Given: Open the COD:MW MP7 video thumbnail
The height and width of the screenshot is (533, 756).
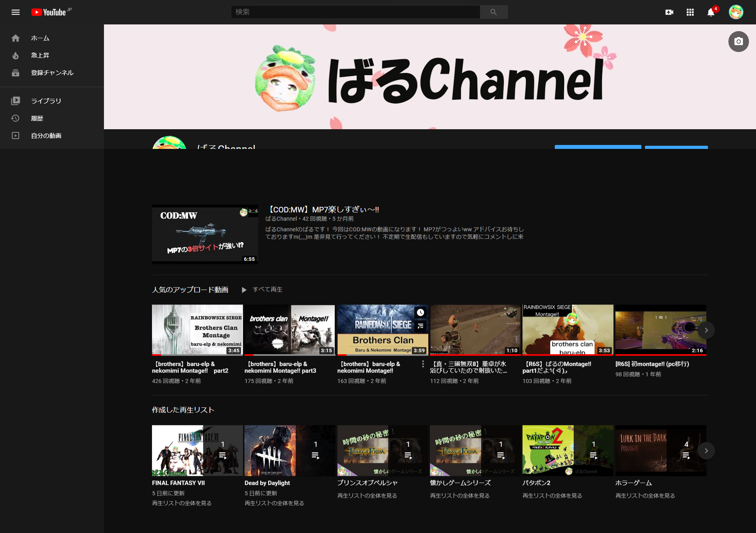Looking at the screenshot, I should tap(205, 234).
